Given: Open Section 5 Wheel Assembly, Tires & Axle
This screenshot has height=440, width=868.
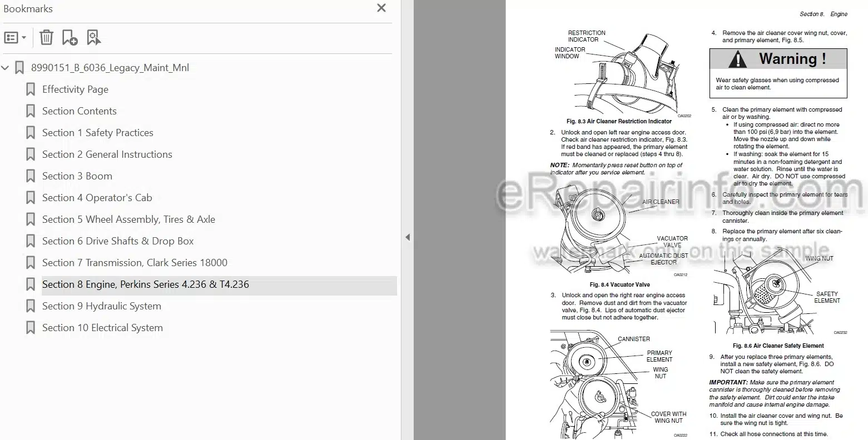Looking at the screenshot, I should 128,219.
